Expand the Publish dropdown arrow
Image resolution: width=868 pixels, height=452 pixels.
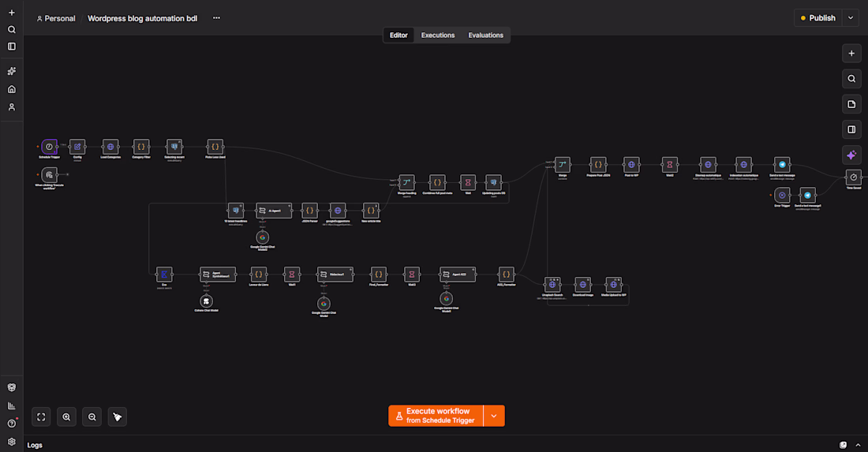coord(851,18)
